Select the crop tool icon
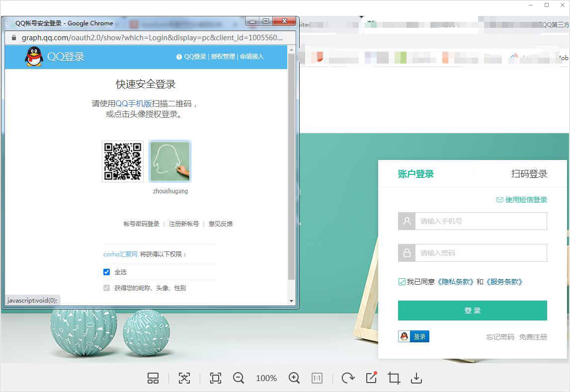 point(394,378)
